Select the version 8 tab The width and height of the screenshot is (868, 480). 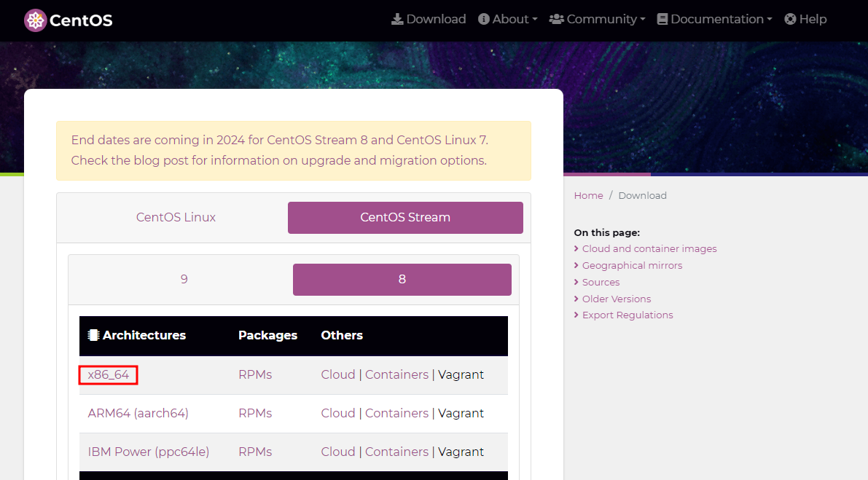[x=402, y=279]
